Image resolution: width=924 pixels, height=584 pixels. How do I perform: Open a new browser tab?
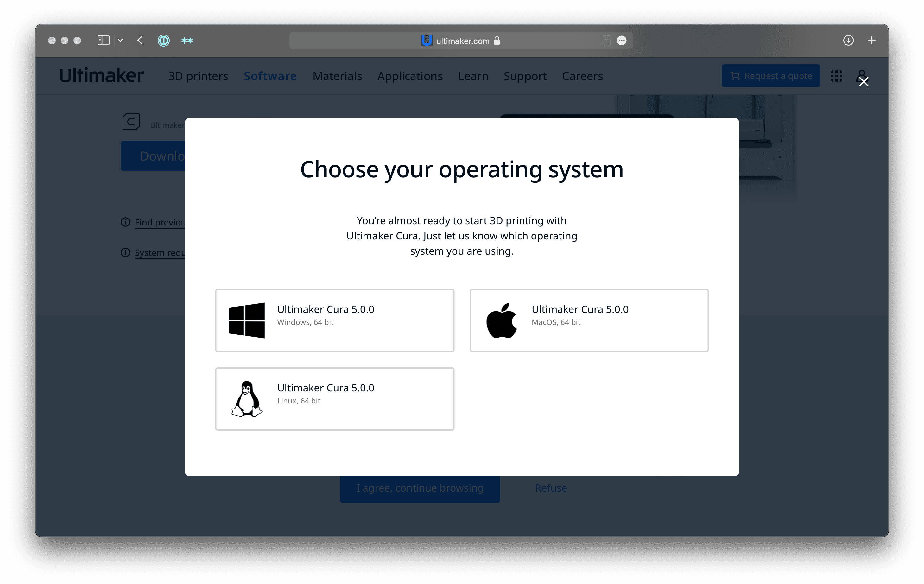tap(872, 40)
